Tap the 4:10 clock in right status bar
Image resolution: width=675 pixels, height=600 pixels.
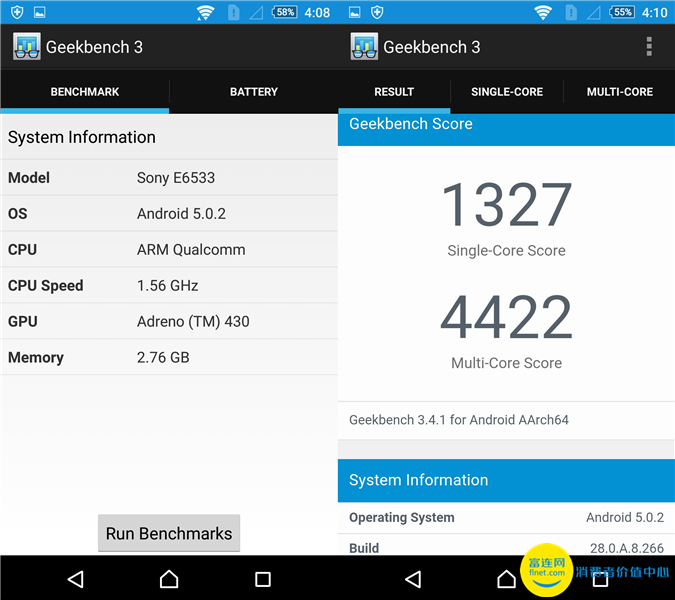pos(655,12)
